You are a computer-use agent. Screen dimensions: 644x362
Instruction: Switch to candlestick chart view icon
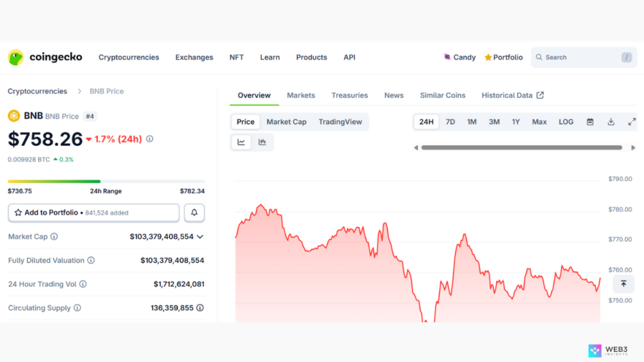[x=262, y=142]
